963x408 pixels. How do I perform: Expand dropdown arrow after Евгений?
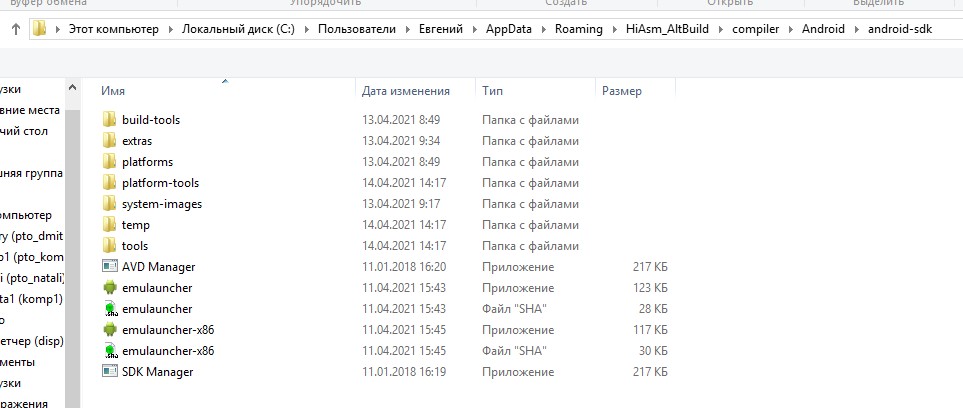(x=475, y=29)
